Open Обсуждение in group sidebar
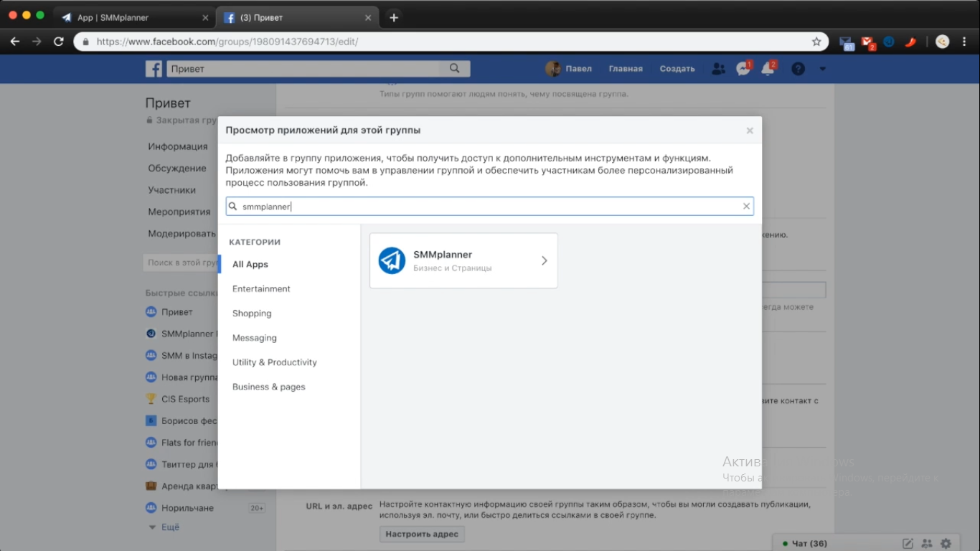Screen dimensions: 980x551 click(x=177, y=168)
